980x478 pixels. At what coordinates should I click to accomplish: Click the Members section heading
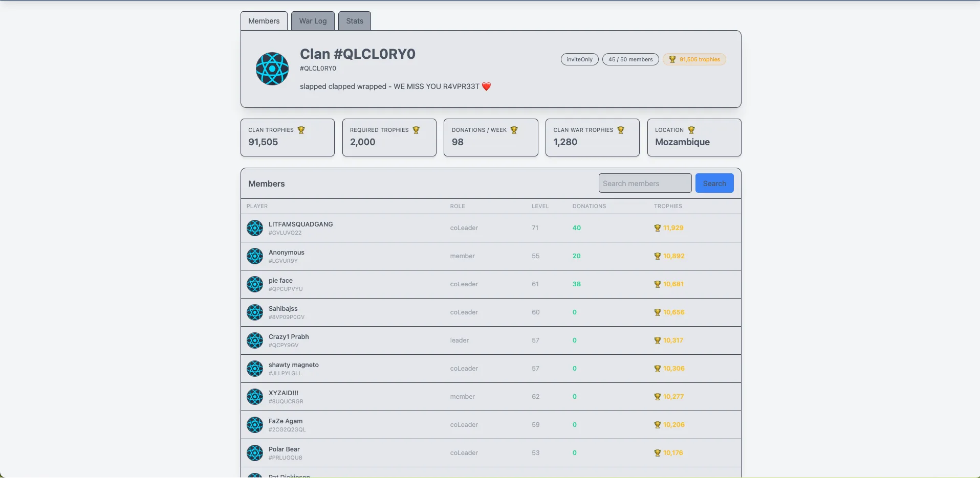coord(267,184)
